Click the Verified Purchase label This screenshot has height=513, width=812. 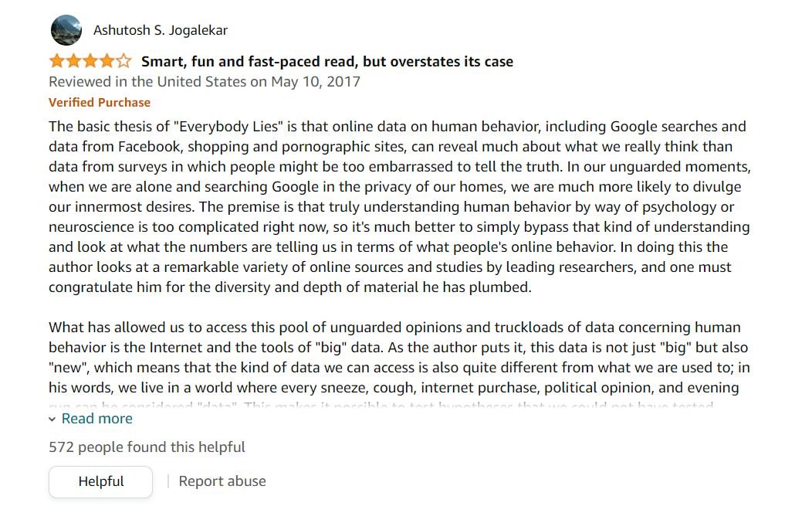click(100, 102)
